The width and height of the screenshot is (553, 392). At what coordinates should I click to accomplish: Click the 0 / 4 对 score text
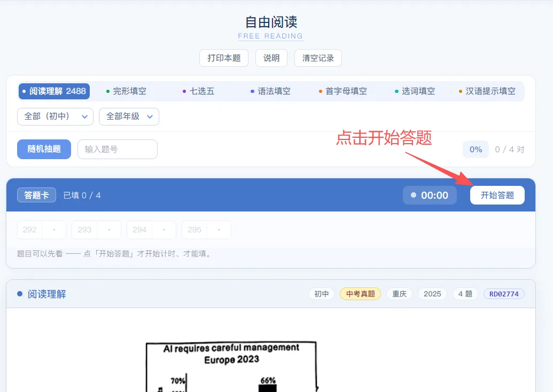point(510,150)
